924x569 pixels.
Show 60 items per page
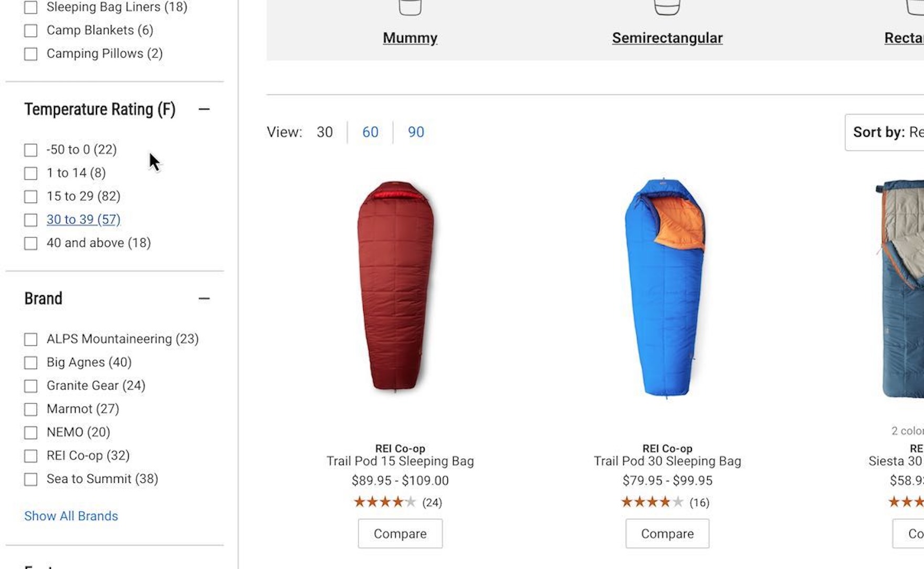tap(370, 132)
